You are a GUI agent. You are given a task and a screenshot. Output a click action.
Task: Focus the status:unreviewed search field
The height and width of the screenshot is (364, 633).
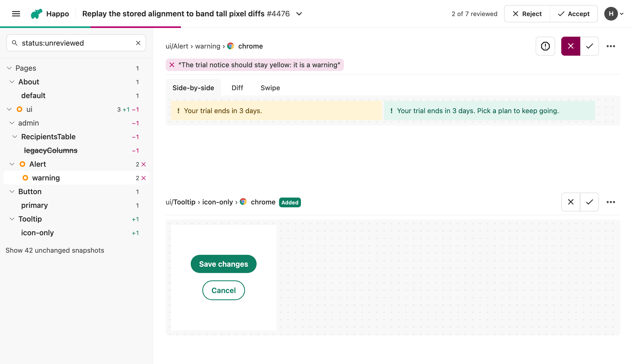click(76, 43)
